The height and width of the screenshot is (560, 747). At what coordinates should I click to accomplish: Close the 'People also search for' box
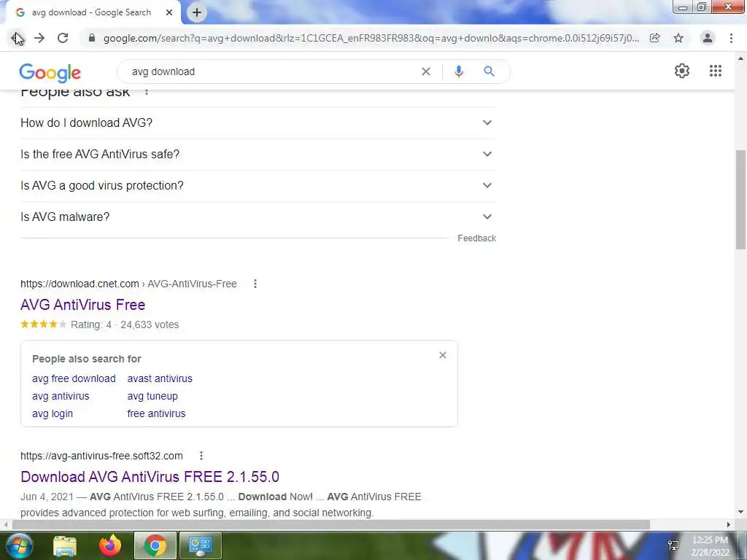(x=443, y=355)
